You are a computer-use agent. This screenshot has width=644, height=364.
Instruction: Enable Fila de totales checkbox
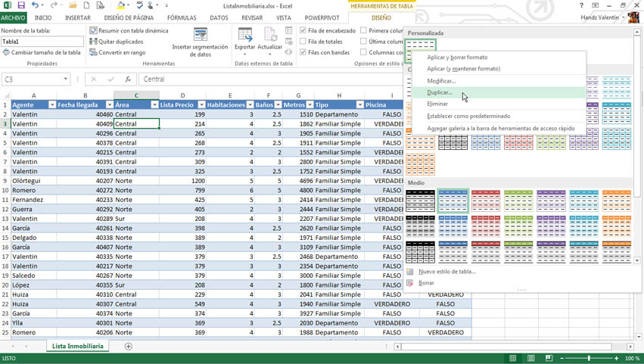(x=303, y=42)
